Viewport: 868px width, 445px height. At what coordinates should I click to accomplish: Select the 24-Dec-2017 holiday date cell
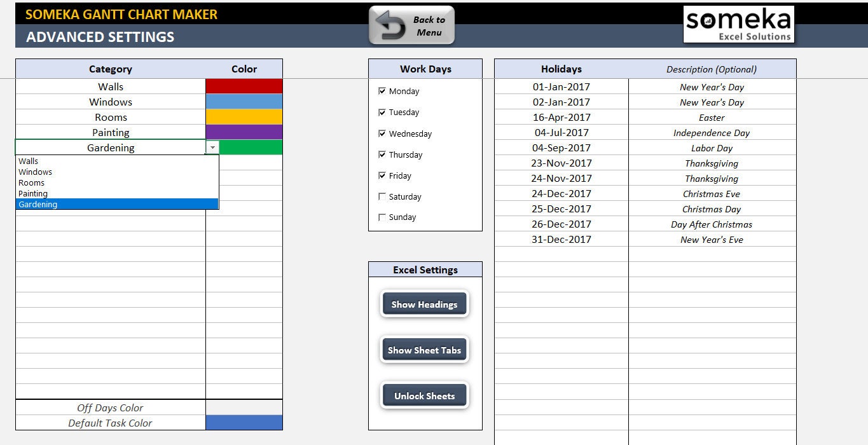(x=561, y=193)
